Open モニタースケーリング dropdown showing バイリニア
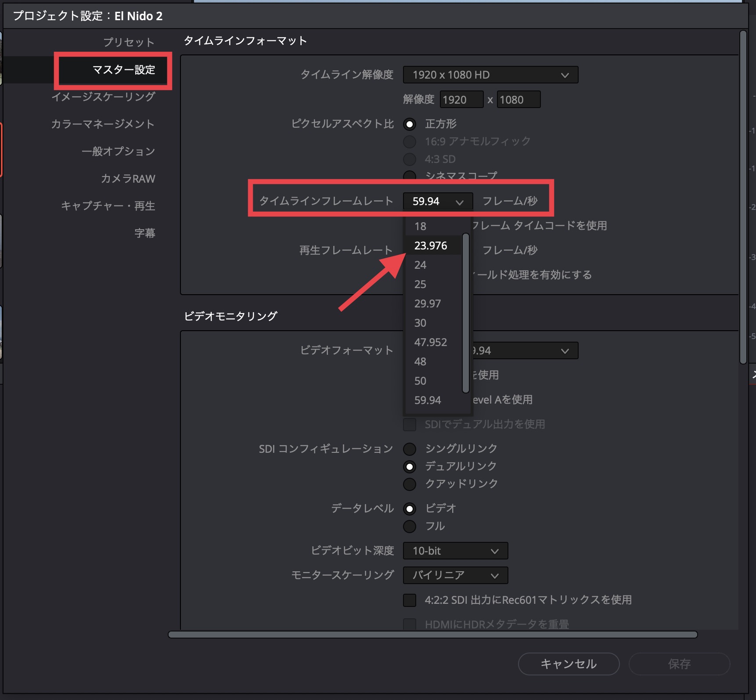This screenshot has height=700, width=756. (x=455, y=575)
